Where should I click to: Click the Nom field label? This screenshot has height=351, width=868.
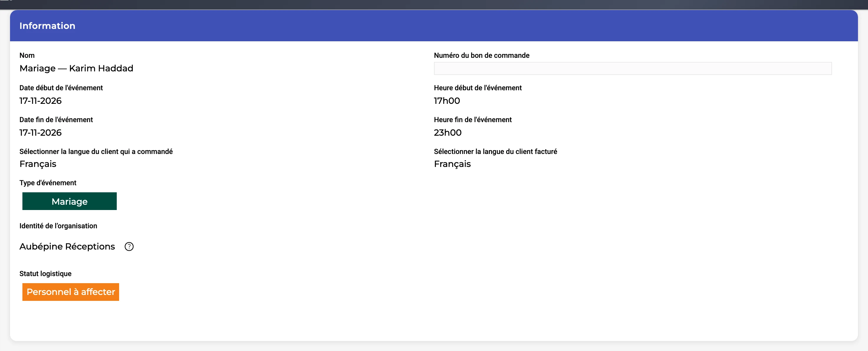pos(27,55)
